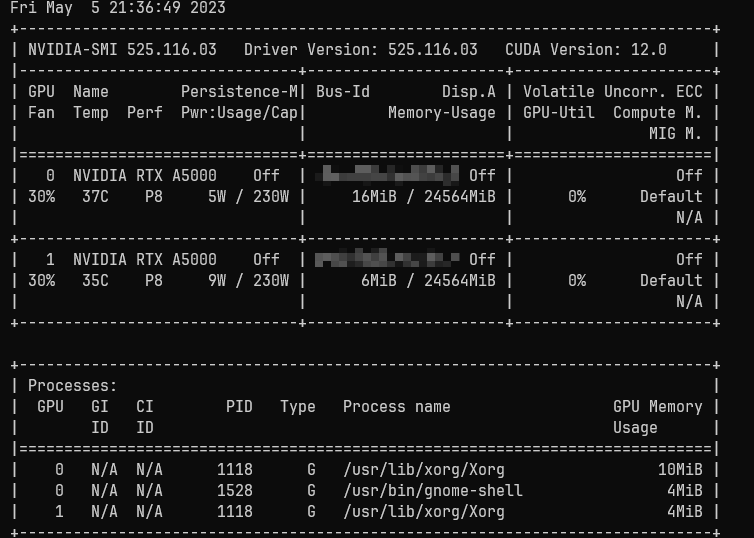This screenshot has height=538, width=754.
Task: Select the 5W / 230W power reading
Action: (249, 197)
